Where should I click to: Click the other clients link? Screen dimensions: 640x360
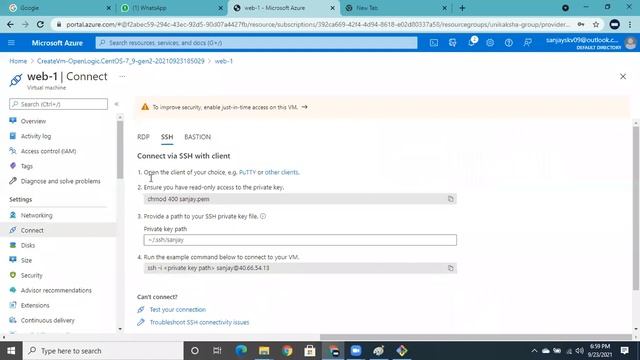[x=282, y=172]
